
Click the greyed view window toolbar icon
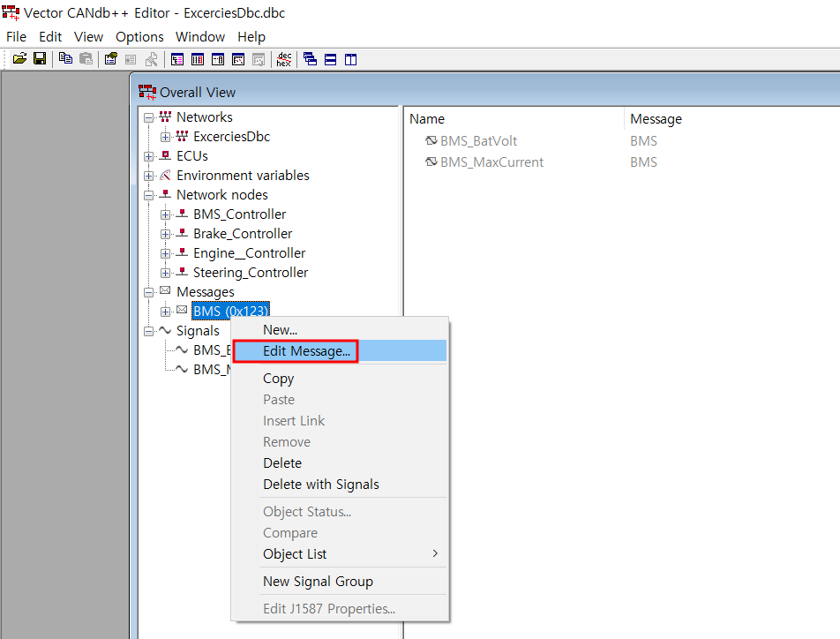click(259, 59)
